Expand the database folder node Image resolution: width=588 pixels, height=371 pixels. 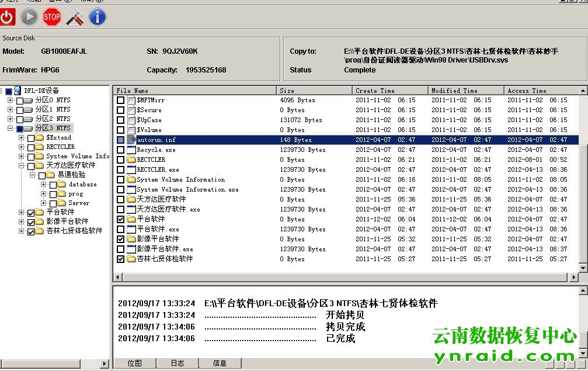point(44,184)
